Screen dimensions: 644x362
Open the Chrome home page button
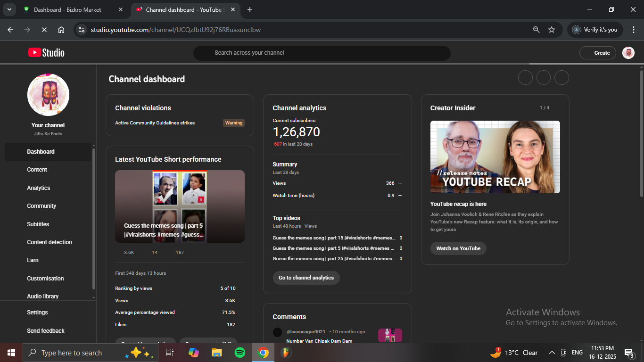click(x=61, y=30)
